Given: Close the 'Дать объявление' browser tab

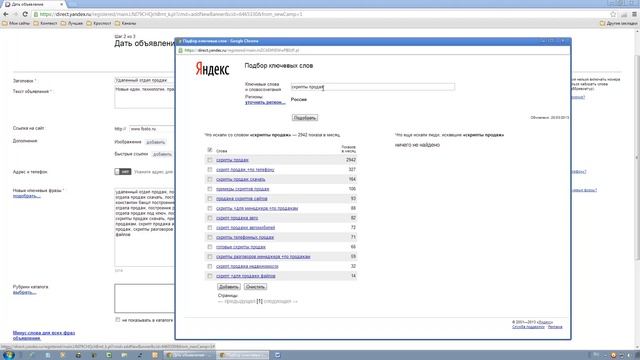Looking at the screenshot, I should [x=62, y=4].
